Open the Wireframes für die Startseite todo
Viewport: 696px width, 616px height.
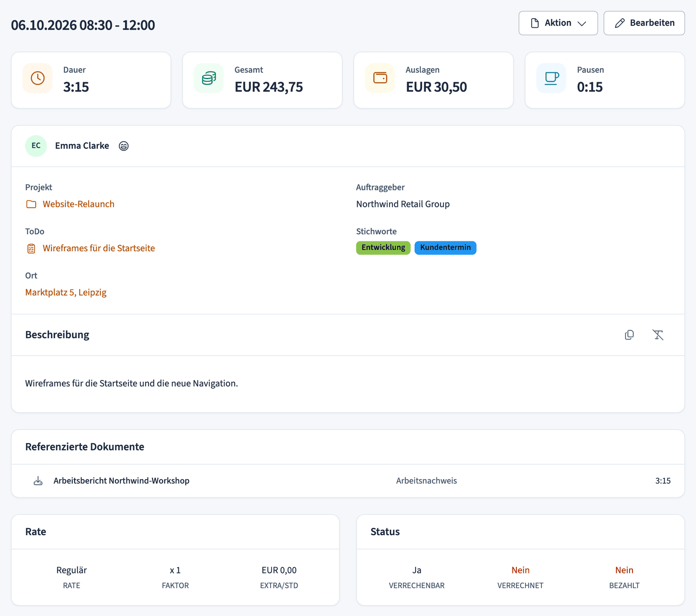(99, 248)
